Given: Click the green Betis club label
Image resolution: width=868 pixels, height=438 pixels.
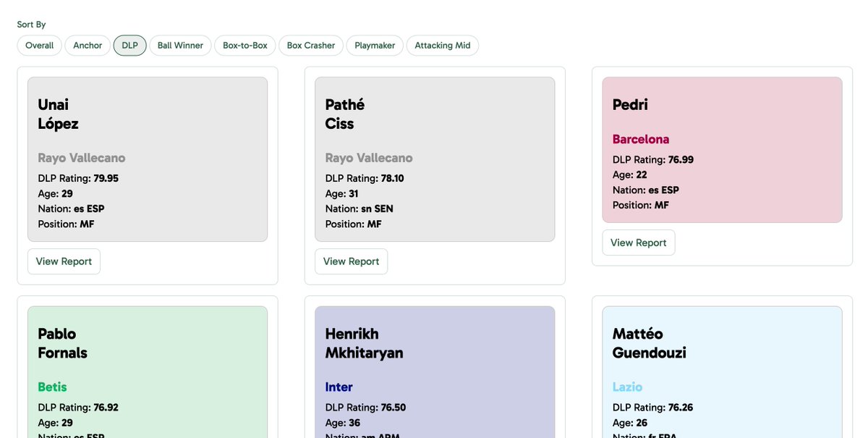Looking at the screenshot, I should coord(52,387).
